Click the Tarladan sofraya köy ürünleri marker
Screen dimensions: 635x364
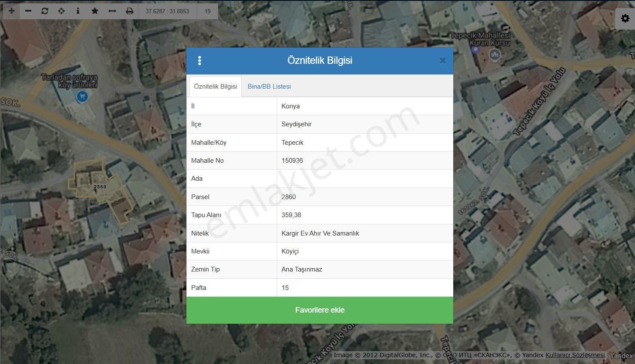coord(81,97)
